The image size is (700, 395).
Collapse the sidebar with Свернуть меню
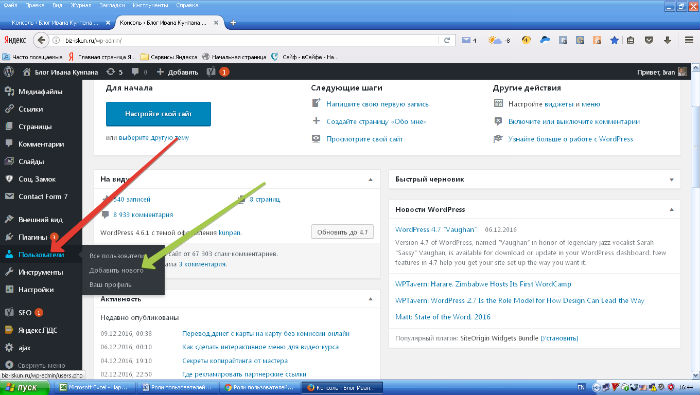click(41, 365)
